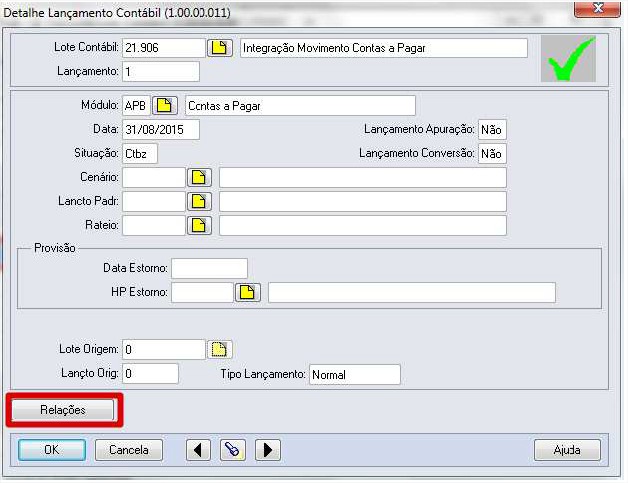
Task: Click the HP Estorno description field
Action: 412,292
